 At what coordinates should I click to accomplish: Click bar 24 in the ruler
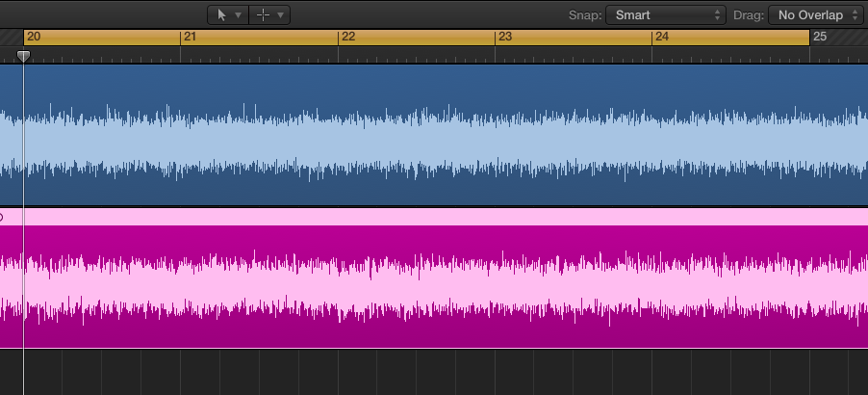[x=662, y=37]
